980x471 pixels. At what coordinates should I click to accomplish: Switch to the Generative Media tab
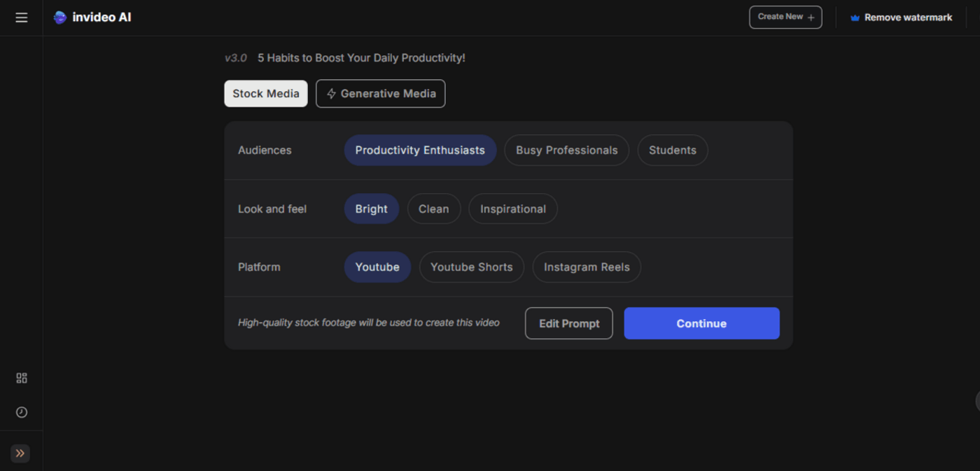380,93
